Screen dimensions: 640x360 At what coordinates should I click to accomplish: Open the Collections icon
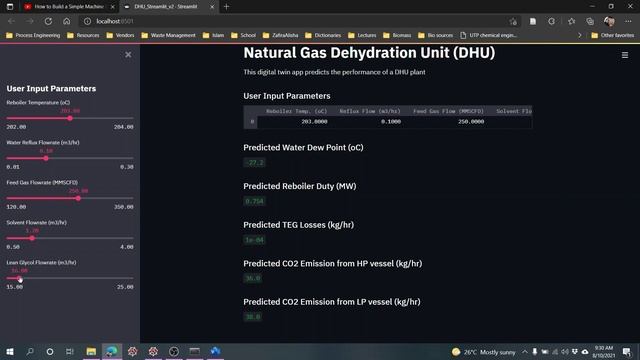[590, 21]
